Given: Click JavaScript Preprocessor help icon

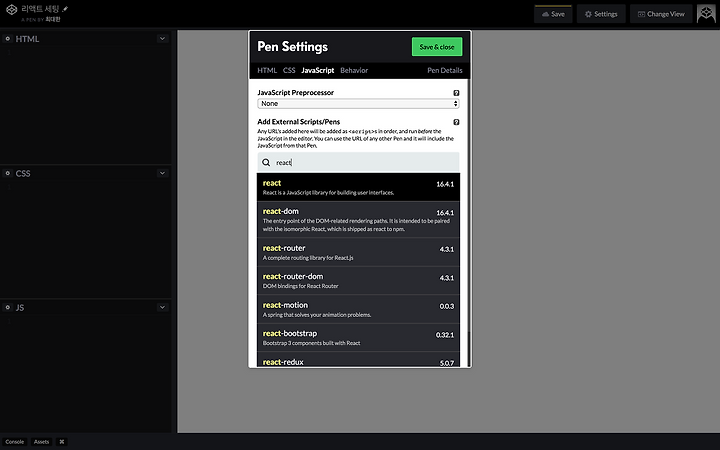Looking at the screenshot, I should click(456, 93).
